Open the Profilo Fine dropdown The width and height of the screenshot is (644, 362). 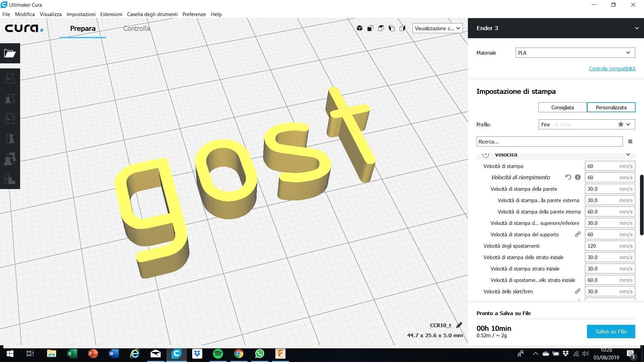(587, 124)
